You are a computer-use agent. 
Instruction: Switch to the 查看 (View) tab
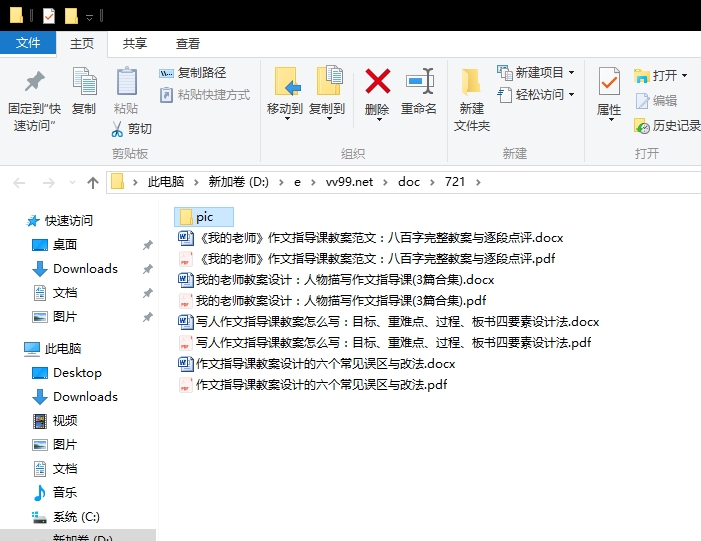pos(187,43)
